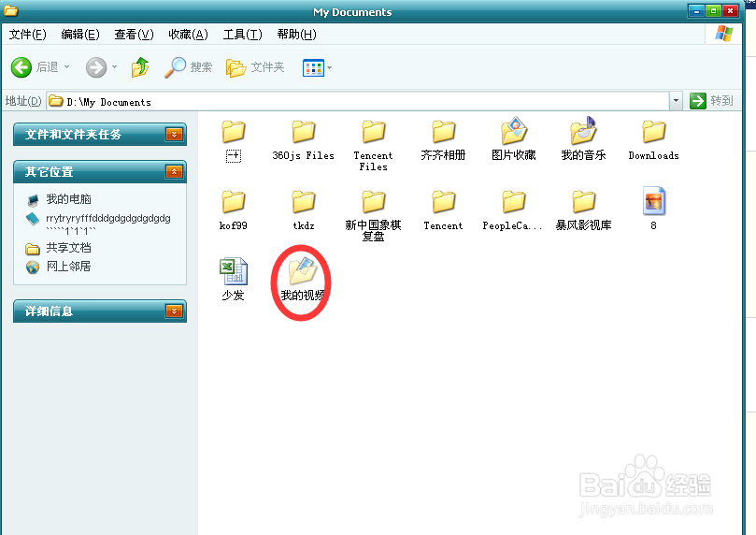The image size is (756, 535).
Task: Click the Windows flag logo
Action: [x=723, y=34]
